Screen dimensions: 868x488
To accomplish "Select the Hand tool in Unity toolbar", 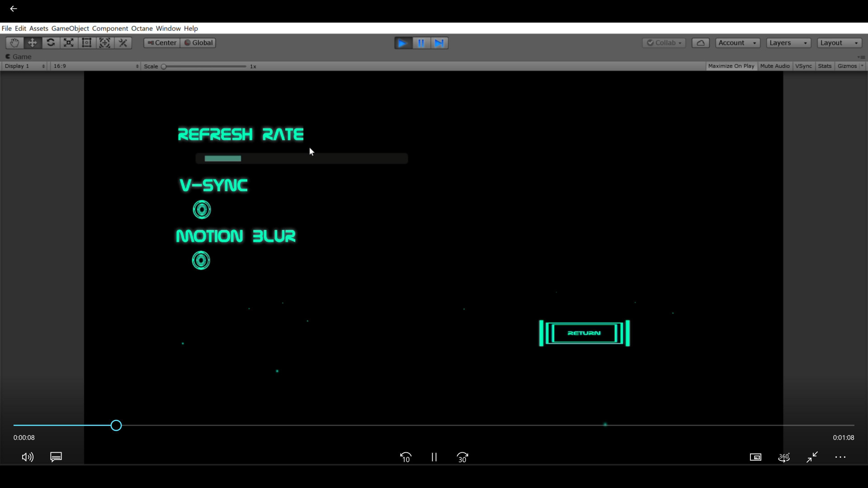I will pos(14,43).
